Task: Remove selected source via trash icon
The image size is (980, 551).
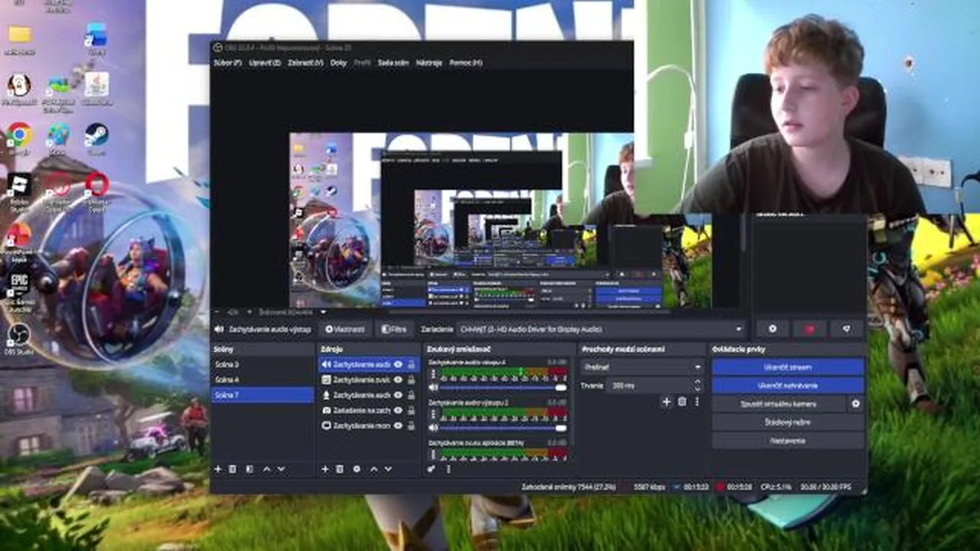Action: [340, 468]
